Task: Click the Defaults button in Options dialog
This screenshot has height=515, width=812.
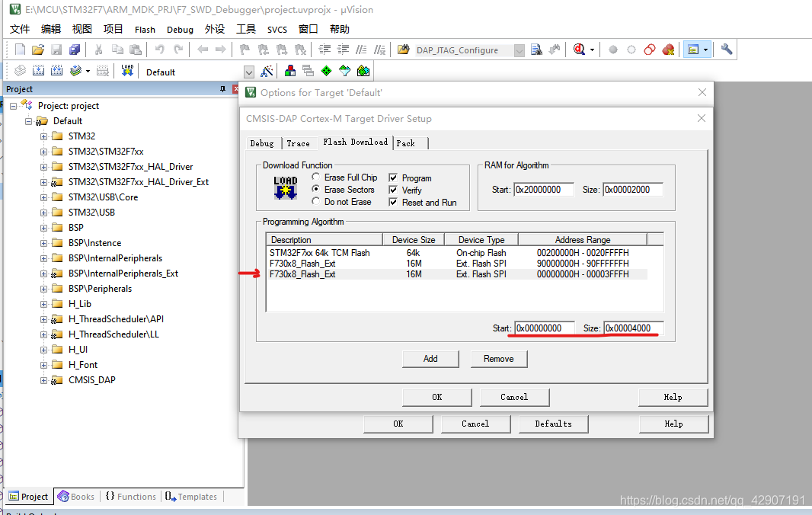Action: (553, 424)
